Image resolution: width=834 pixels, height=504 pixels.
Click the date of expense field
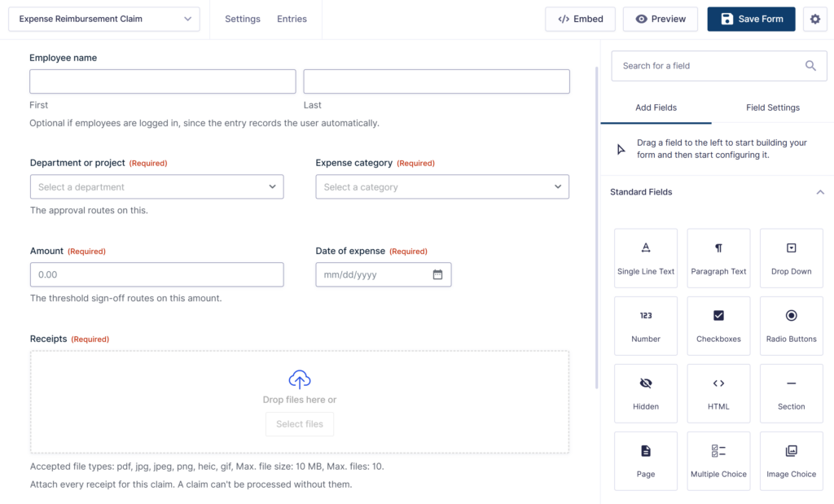pos(384,275)
